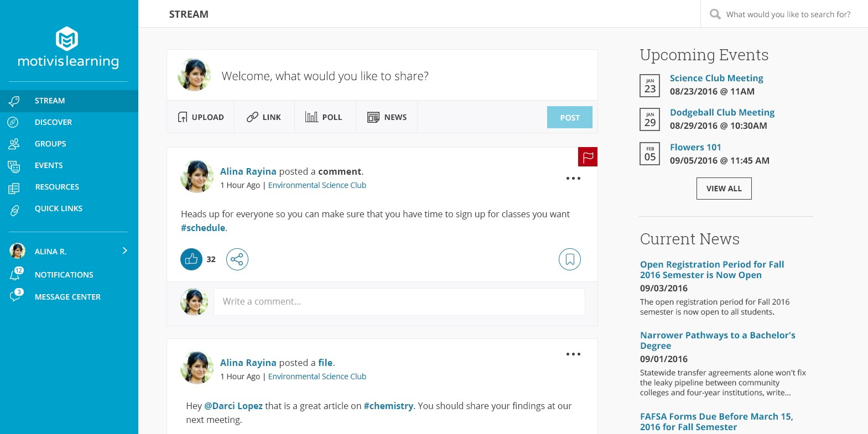
Task: Click the Resources newspaper icon
Action: (x=14, y=188)
